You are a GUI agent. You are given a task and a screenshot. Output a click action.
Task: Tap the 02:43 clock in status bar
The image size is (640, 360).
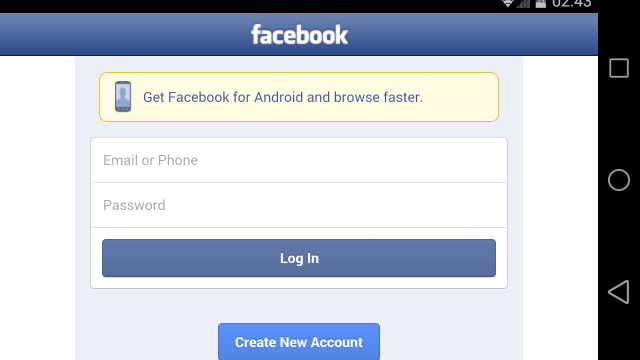coord(571,4)
